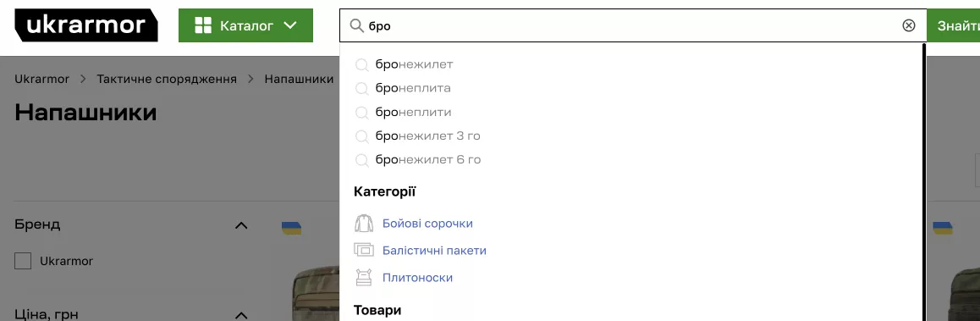Click the ukrarmor logo

coord(86,25)
